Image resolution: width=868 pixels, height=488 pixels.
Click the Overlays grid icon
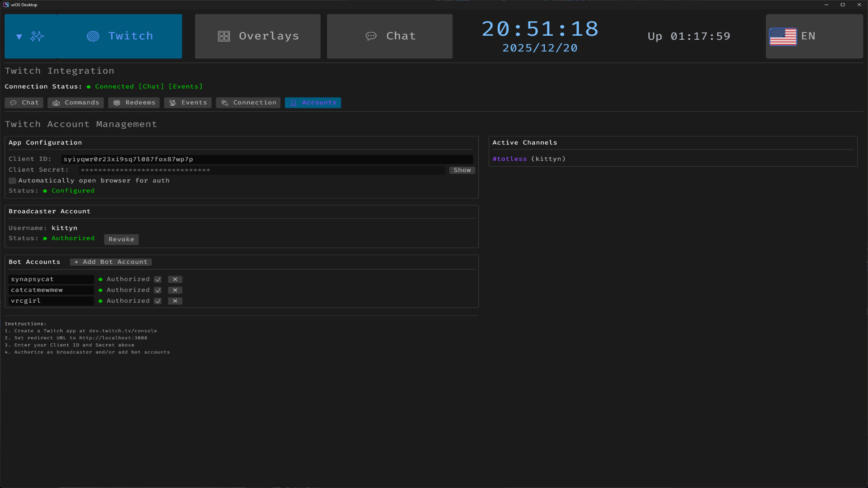(x=224, y=36)
